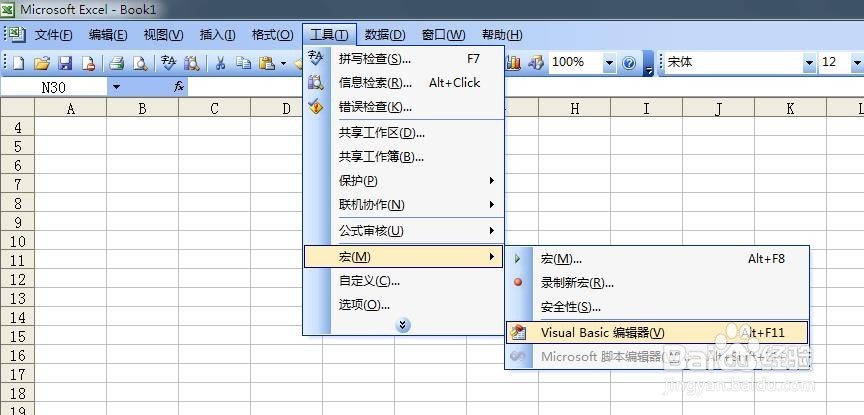Viewport: 864px width, 415px height.
Task: Run spelling check from toolbar icon
Action: click(168, 63)
